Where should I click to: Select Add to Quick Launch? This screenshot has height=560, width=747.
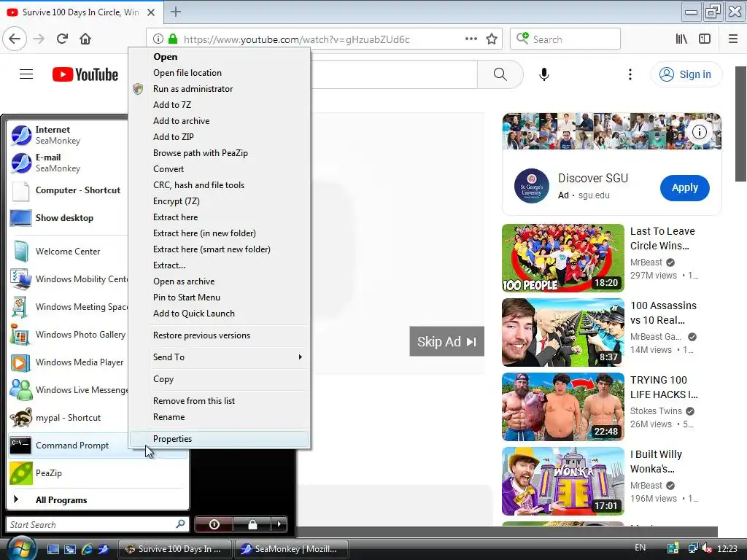click(x=219, y=314)
